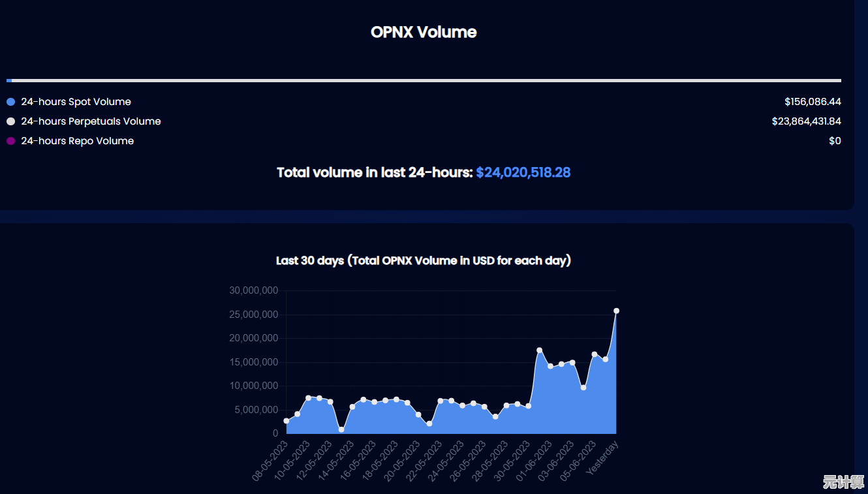Click the spike data point at 31-05-2023
The width and height of the screenshot is (868, 494).
(539, 350)
